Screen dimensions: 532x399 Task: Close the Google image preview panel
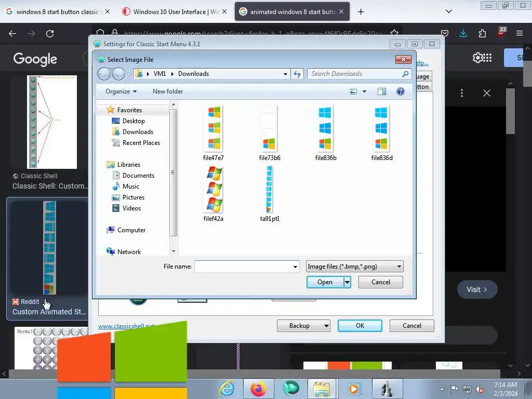click(x=486, y=93)
